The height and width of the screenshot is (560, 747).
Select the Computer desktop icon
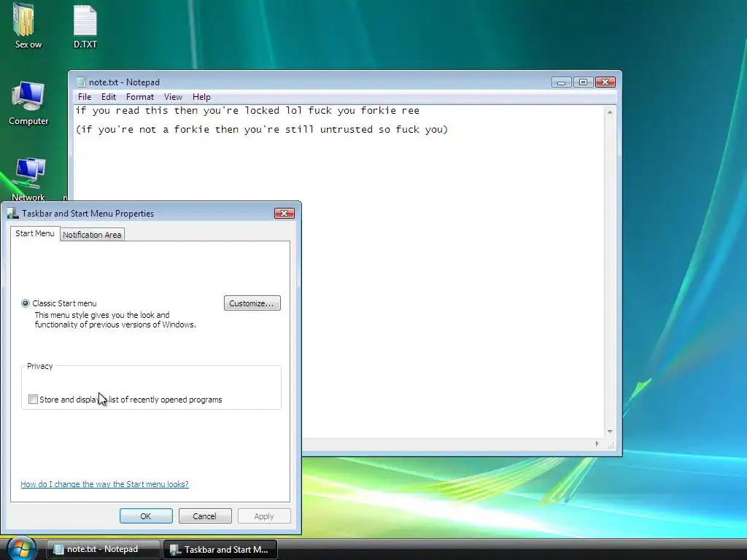28,104
